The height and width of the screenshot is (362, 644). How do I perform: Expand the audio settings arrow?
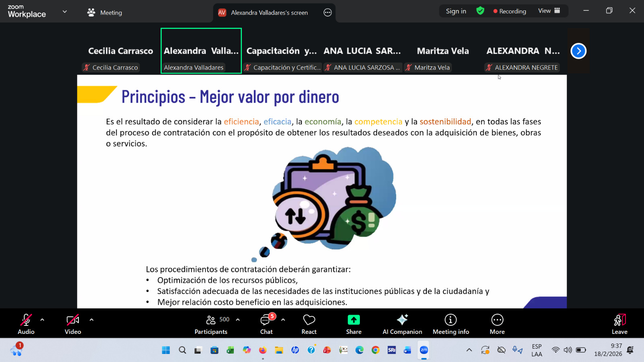click(x=42, y=320)
